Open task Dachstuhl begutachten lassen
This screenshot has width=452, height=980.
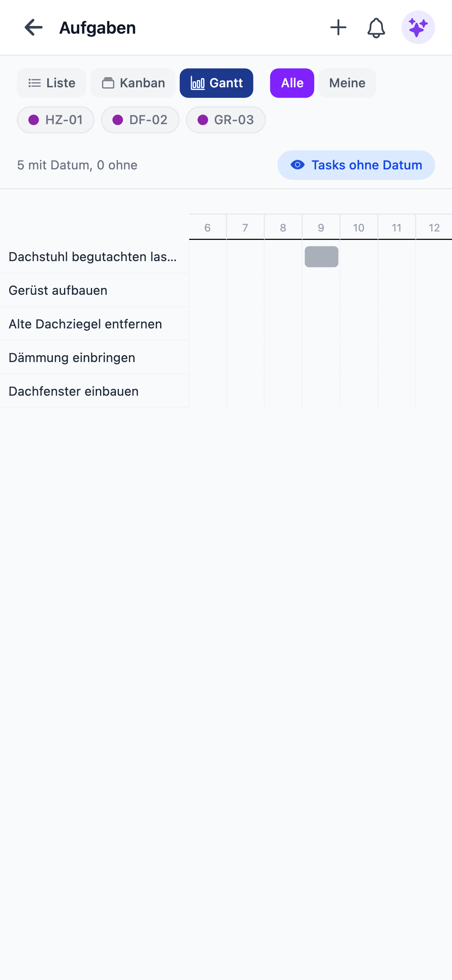point(93,257)
